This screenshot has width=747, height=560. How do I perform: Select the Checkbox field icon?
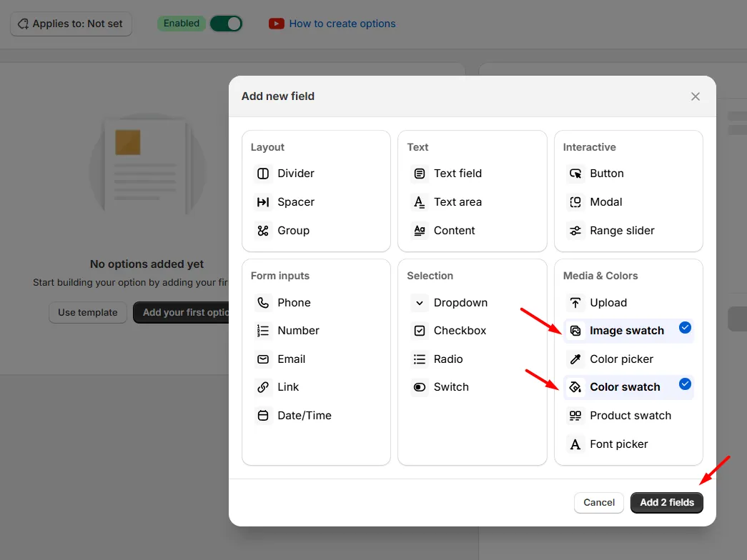[419, 331]
